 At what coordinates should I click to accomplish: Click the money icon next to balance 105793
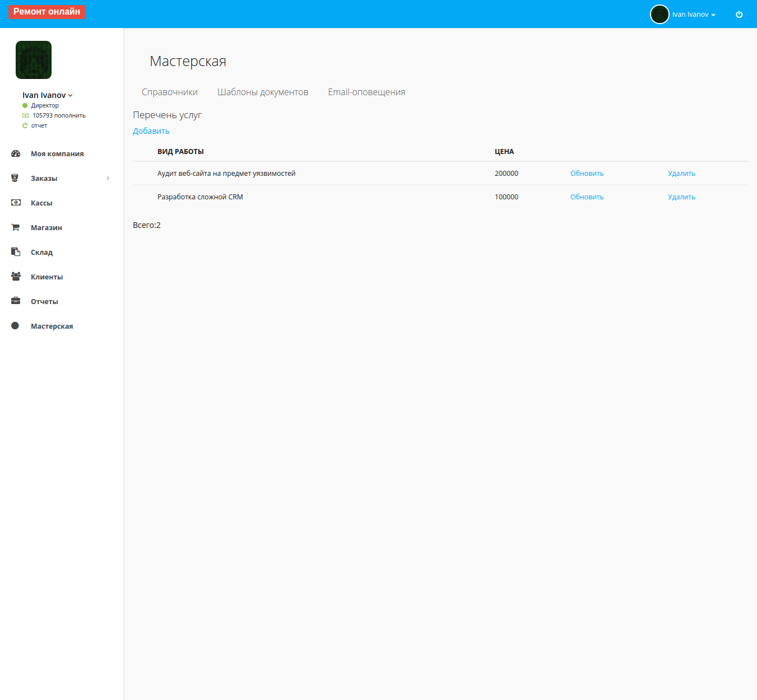pos(25,115)
